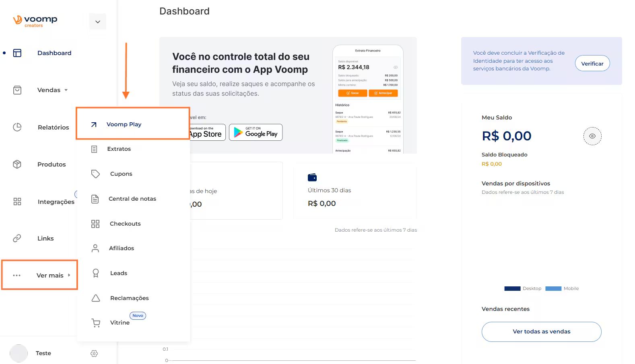Screen dimensions: 635x364
Task: Click the Vendas por dispositivos heading
Action: tap(516, 183)
